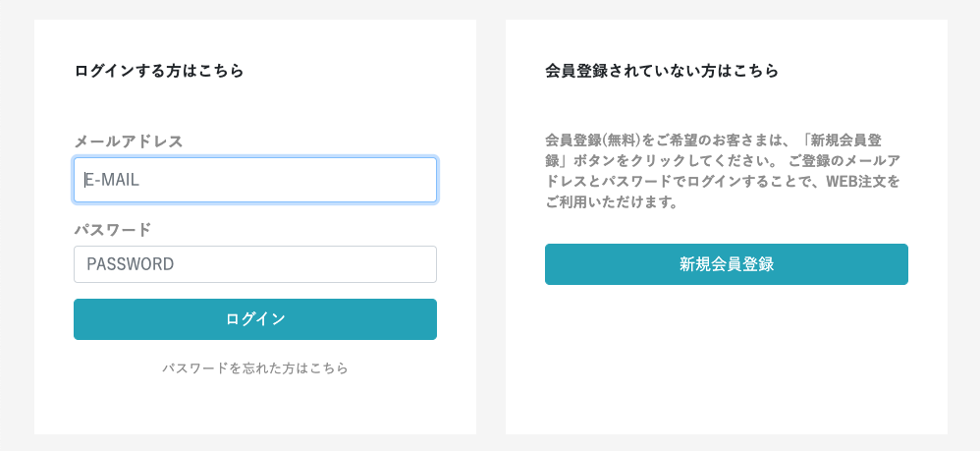The height and width of the screenshot is (451, 980).
Task: Click the 新規会員登録 button
Action: point(727,264)
